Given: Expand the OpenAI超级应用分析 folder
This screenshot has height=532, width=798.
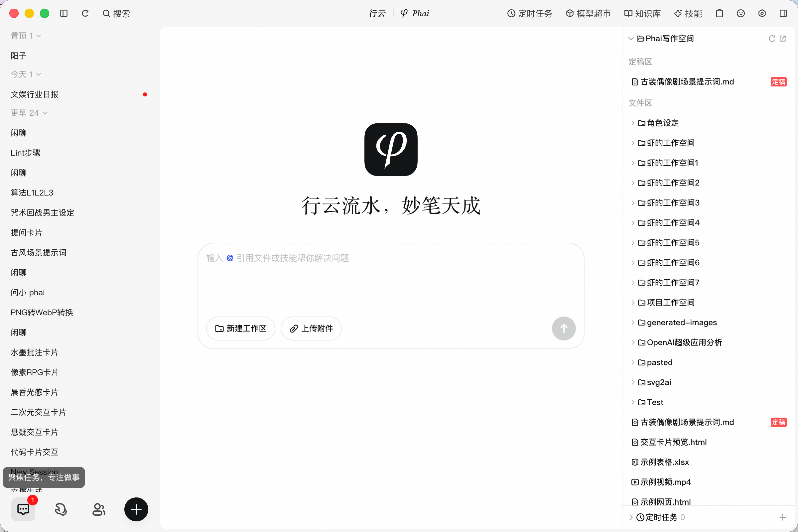Looking at the screenshot, I should click(633, 343).
